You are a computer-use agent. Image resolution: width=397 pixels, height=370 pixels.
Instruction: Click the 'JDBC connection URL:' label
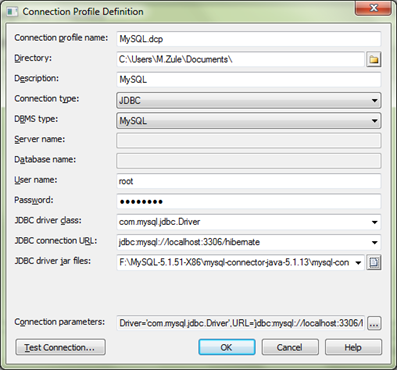[x=56, y=241]
